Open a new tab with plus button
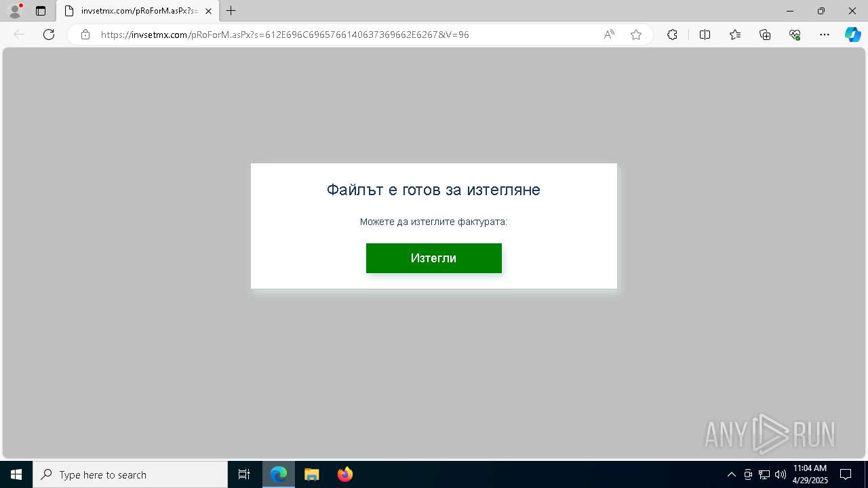 (231, 11)
